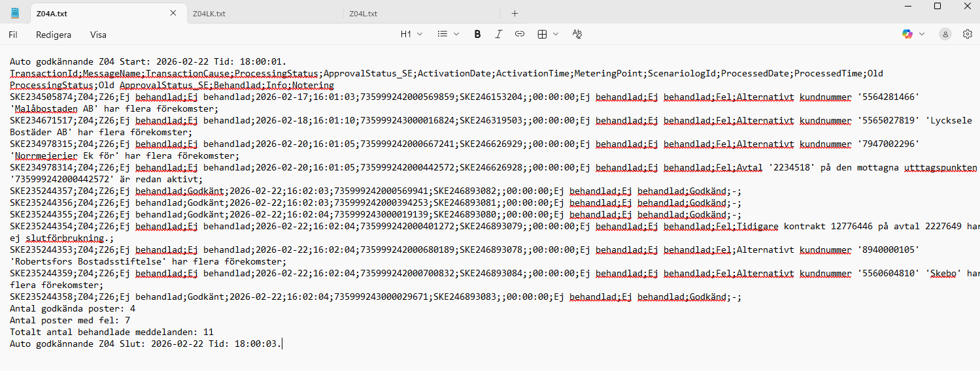Open the bullet list dropdown
Image resolution: width=980 pixels, height=371 pixels.
pos(448,34)
